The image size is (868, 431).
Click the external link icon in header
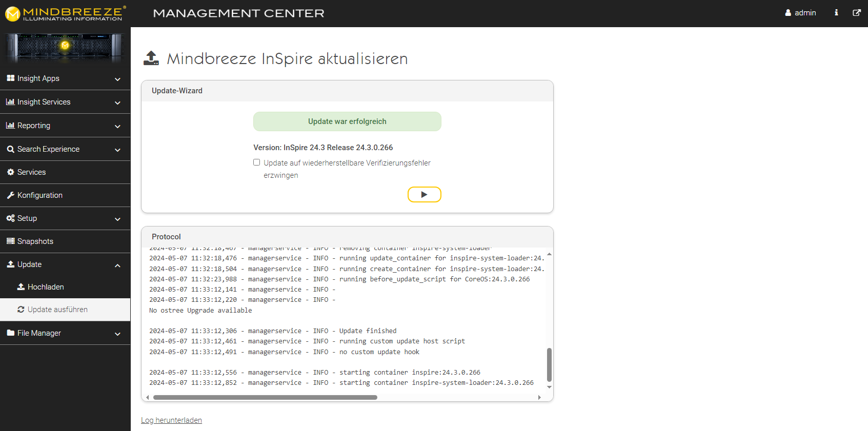pyautogui.click(x=857, y=13)
